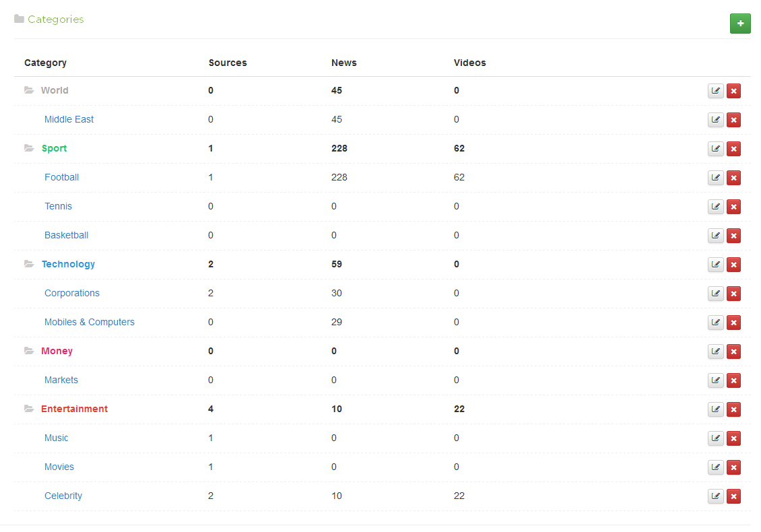Collapse the Sport folder icon
The height and width of the screenshot is (532, 761).
click(x=29, y=148)
